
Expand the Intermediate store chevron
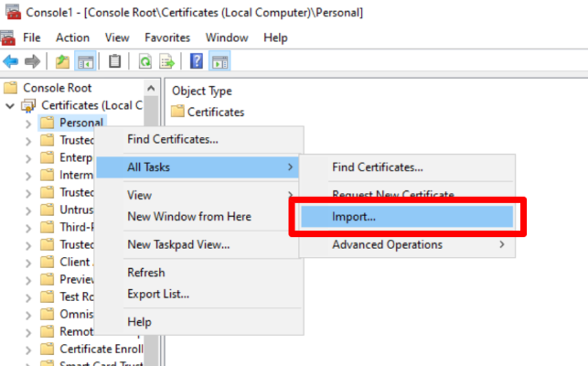click(28, 176)
